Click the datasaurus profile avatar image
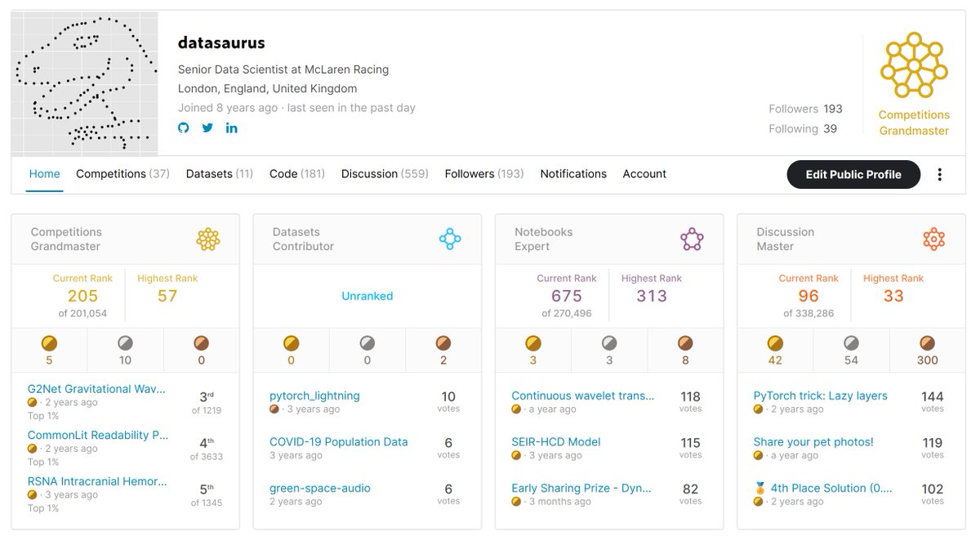Viewport: 980px width, 541px height. pos(85,83)
